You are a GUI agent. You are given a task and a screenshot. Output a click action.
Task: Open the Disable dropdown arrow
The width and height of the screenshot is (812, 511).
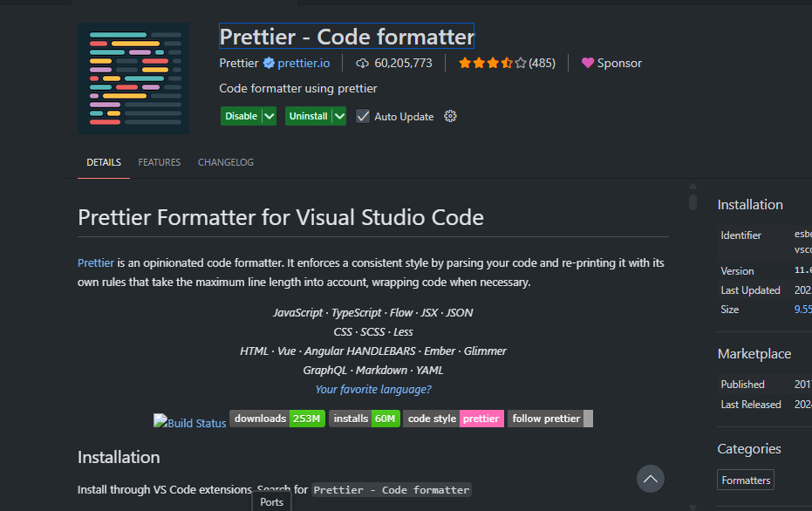point(270,116)
